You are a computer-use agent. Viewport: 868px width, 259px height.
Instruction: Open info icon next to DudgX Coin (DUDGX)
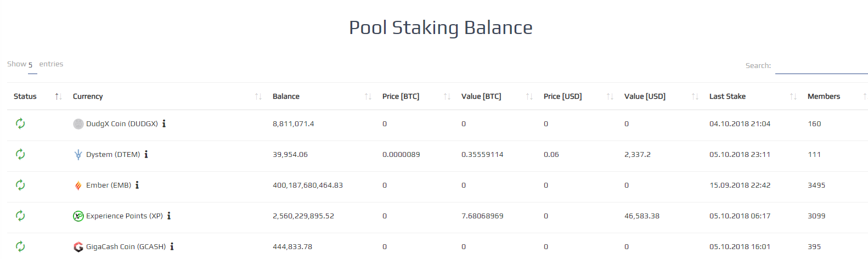tap(164, 123)
